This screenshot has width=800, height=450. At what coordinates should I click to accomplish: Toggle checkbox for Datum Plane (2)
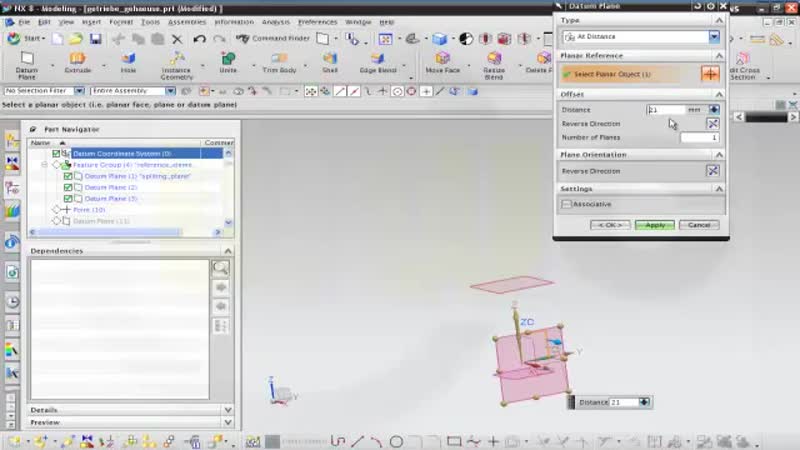pos(68,187)
